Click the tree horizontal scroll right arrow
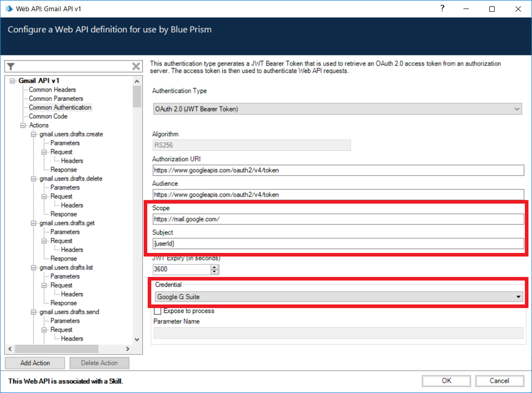Screen dimensions: 532x393 (127, 349)
